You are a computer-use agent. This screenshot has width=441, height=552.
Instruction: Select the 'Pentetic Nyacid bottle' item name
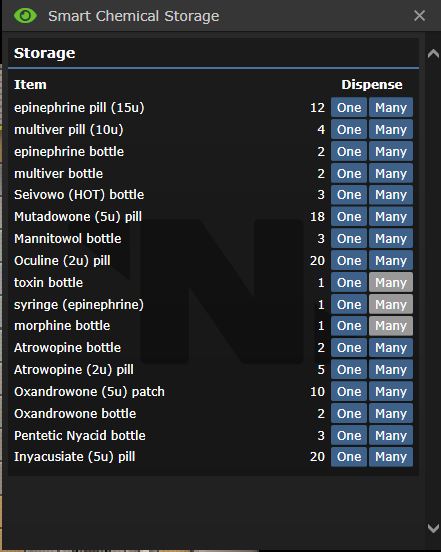click(x=80, y=436)
